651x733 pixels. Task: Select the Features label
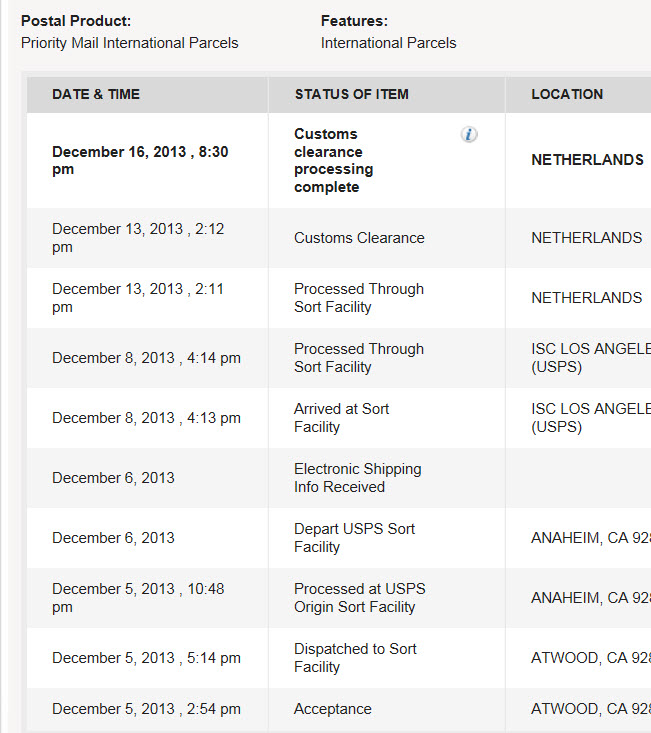354,21
